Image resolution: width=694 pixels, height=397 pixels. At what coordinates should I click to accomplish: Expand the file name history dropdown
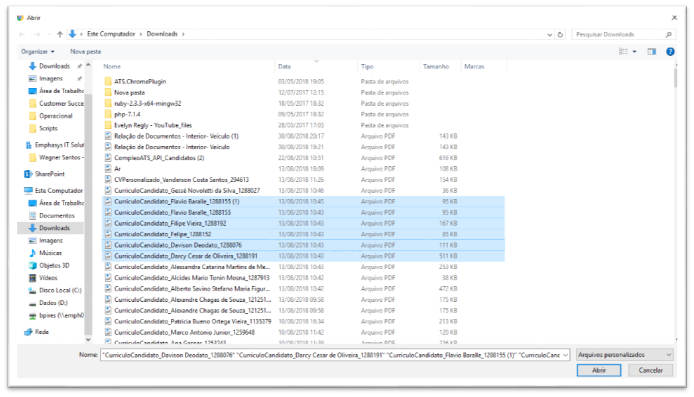pyautogui.click(x=565, y=355)
